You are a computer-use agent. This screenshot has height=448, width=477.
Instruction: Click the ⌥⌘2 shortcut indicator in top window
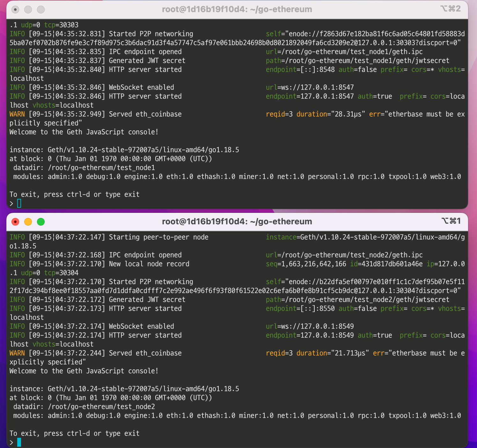tap(451, 9)
